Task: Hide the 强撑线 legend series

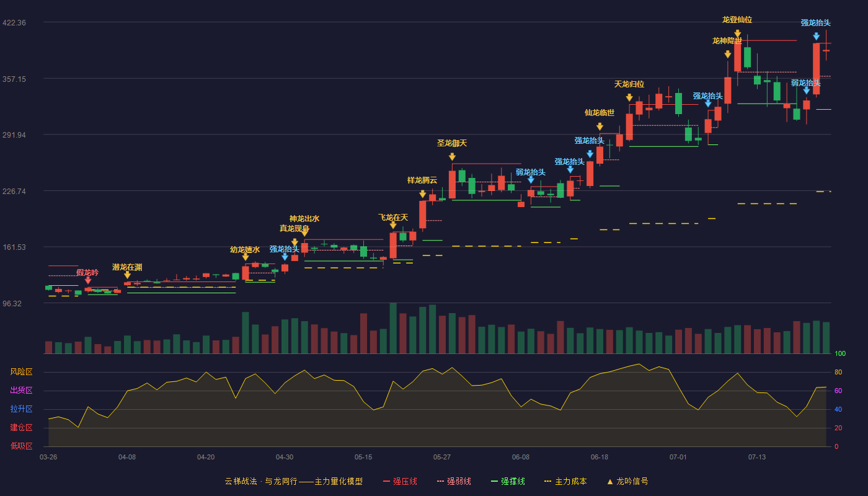Action: click(x=508, y=481)
